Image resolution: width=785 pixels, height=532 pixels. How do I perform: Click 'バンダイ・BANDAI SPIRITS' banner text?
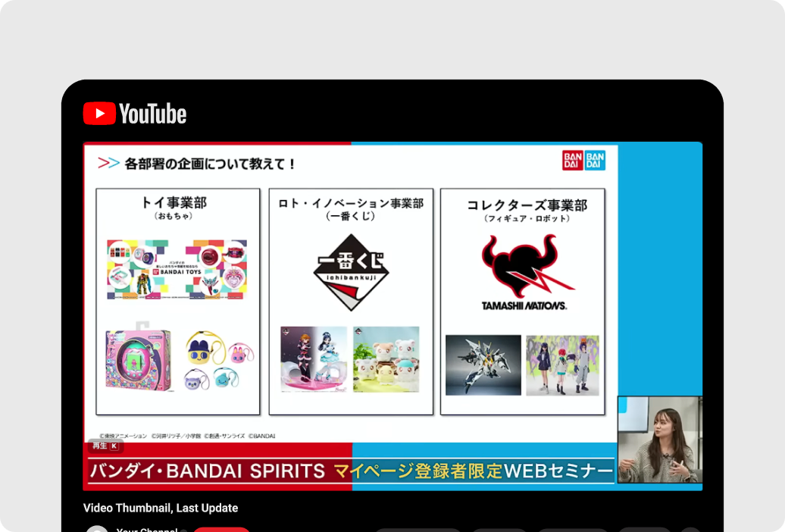[208, 471]
